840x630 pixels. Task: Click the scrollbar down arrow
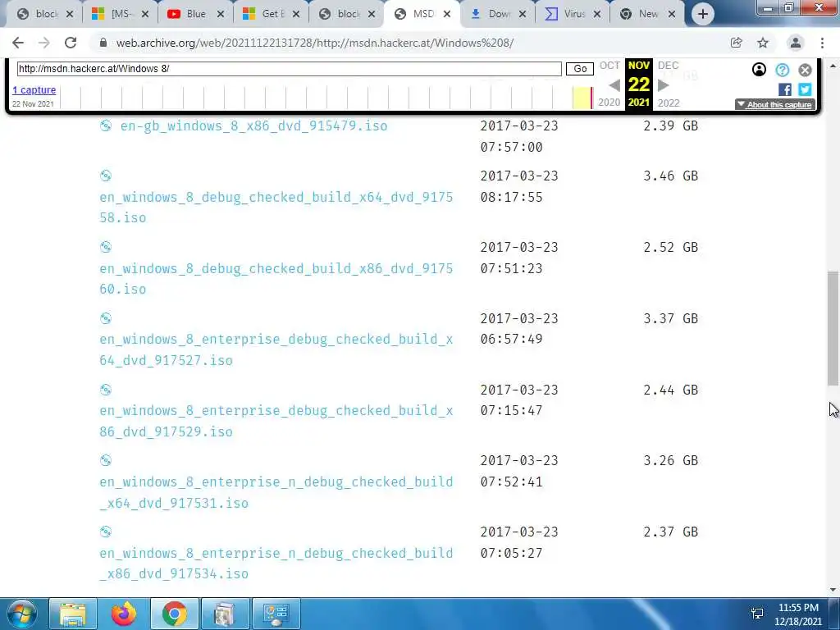click(x=833, y=590)
